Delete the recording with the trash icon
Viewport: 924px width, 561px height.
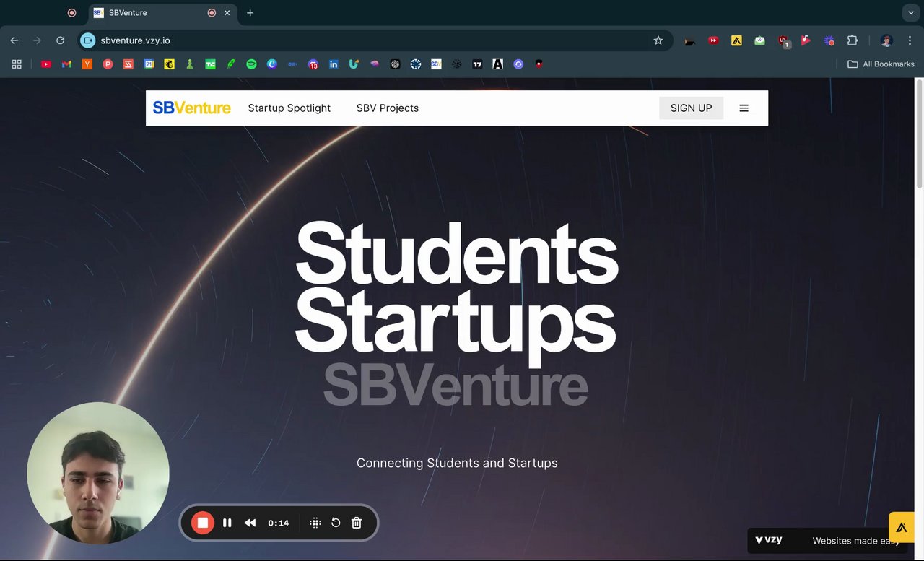[x=357, y=523]
